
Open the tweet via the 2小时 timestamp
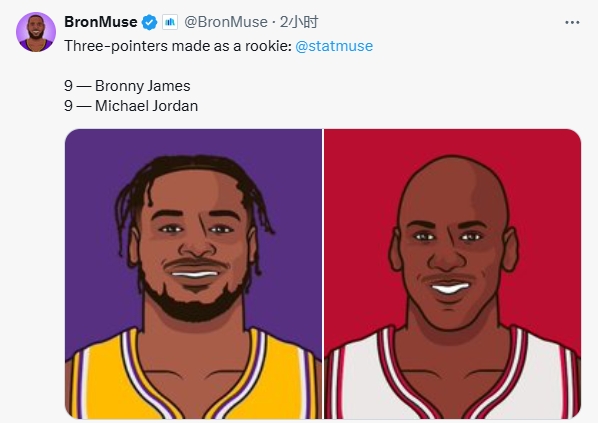click(299, 22)
